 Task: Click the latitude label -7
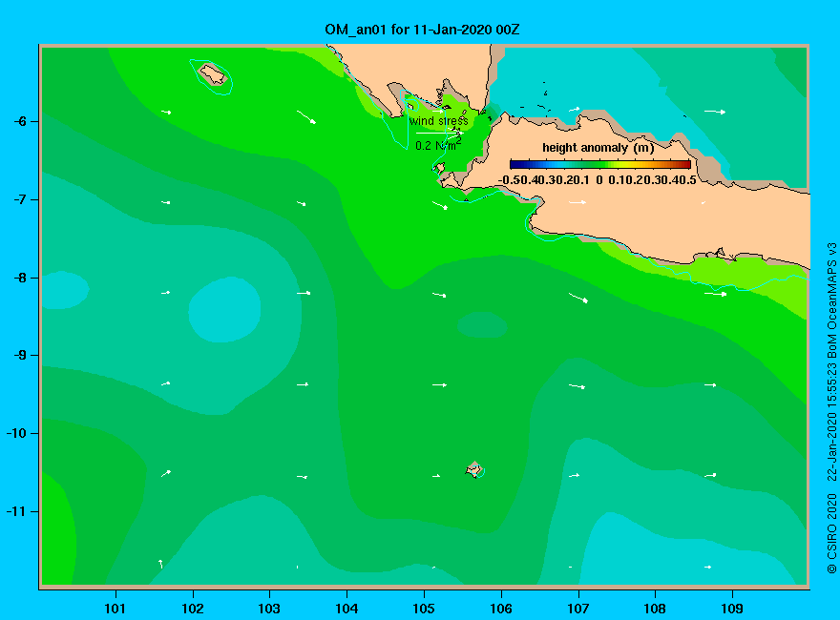coord(20,199)
